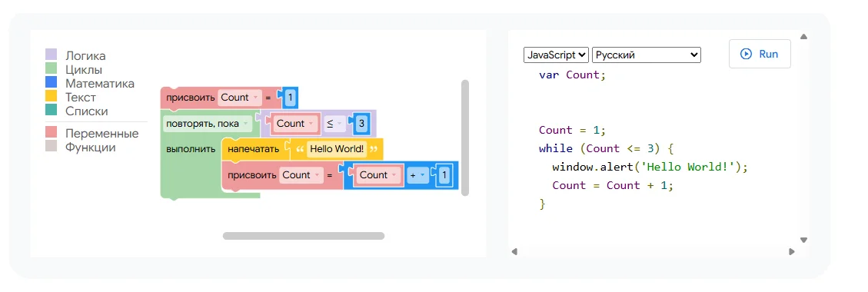
Task: Click the workspace horizontal scrollbar
Action: point(304,236)
